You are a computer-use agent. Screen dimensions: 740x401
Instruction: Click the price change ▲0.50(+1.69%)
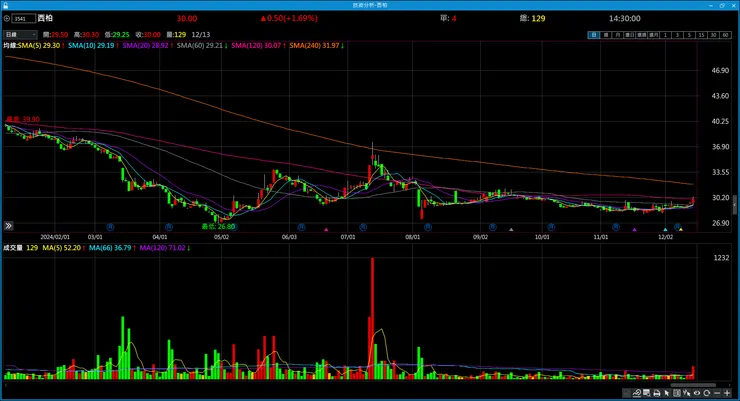(289, 18)
